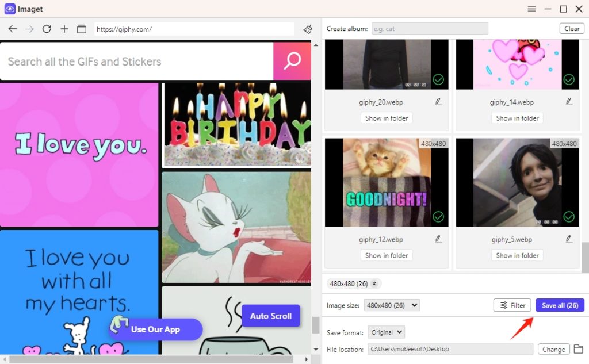Image resolution: width=589 pixels, height=364 pixels.
Task: Open the Save format dropdown
Action: pos(386,332)
